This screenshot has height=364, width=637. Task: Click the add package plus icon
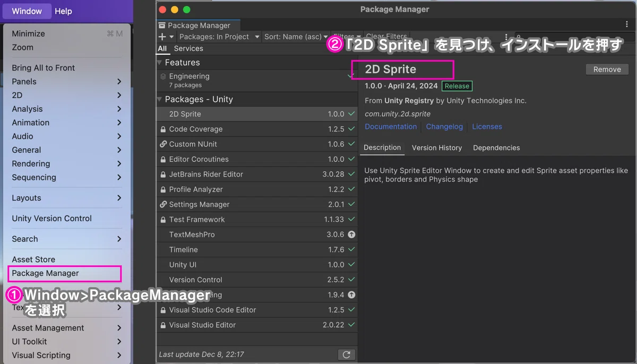click(x=162, y=37)
